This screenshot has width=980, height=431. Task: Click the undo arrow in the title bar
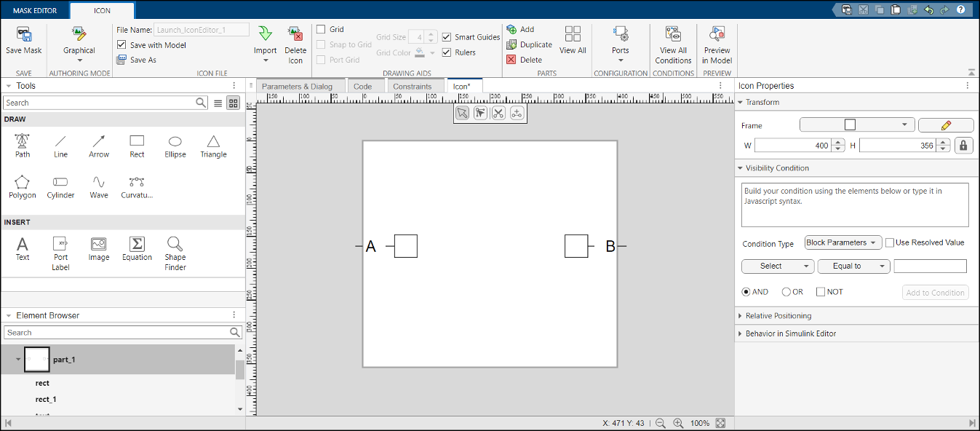pos(928,9)
